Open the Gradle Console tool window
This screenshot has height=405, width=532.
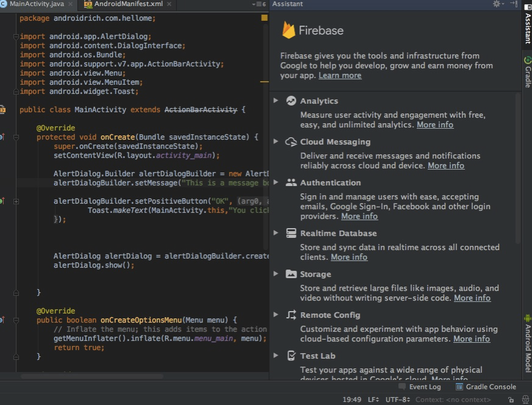pyautogui.click(x=486, y=387)
